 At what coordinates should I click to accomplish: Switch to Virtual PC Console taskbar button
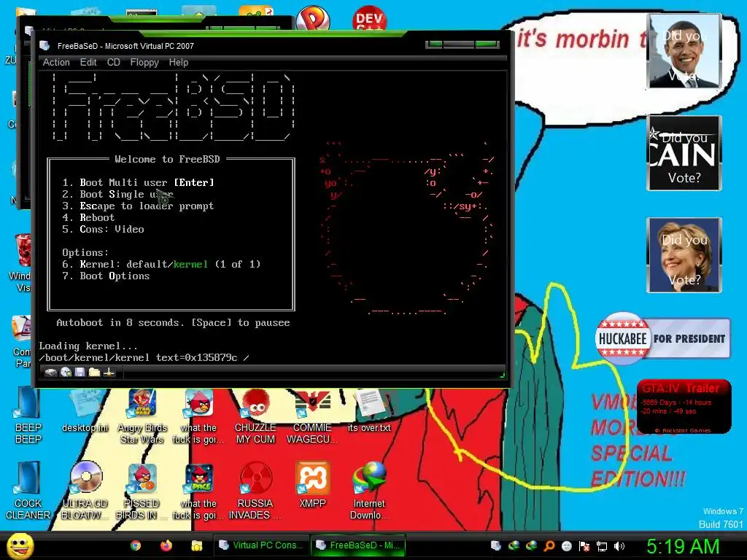(x=261, y=545)
